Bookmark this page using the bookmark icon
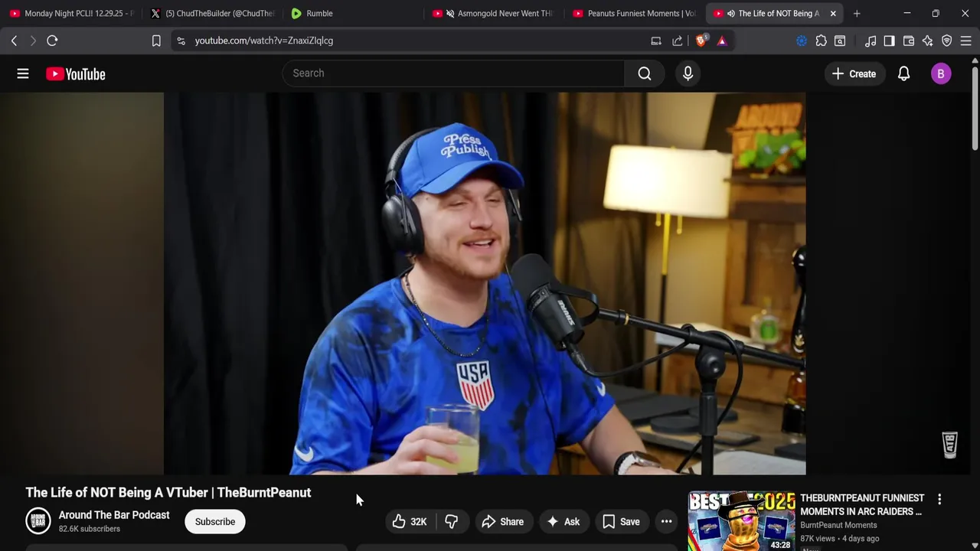Screen dimensions: 980x551 (x=156, y=41)
